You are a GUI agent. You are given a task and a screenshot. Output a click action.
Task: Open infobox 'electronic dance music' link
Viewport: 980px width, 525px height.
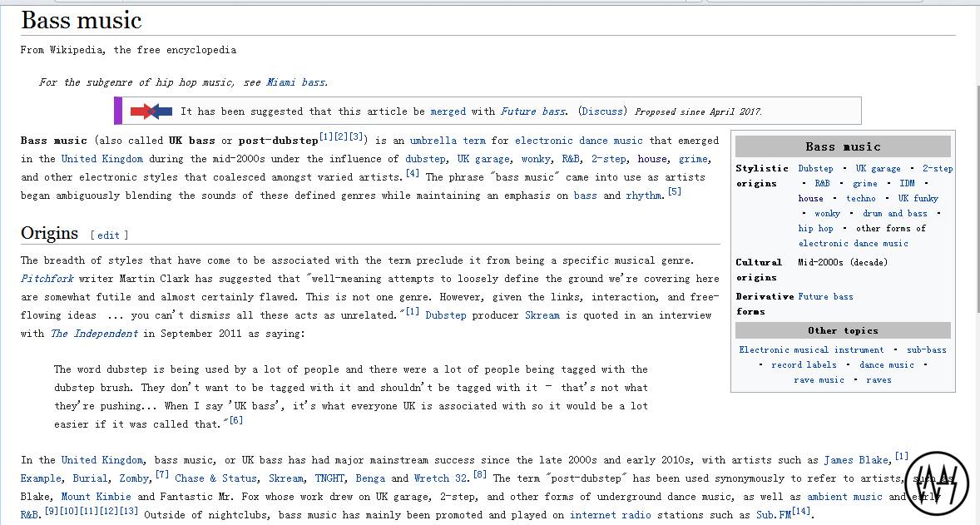click(853, 244)
